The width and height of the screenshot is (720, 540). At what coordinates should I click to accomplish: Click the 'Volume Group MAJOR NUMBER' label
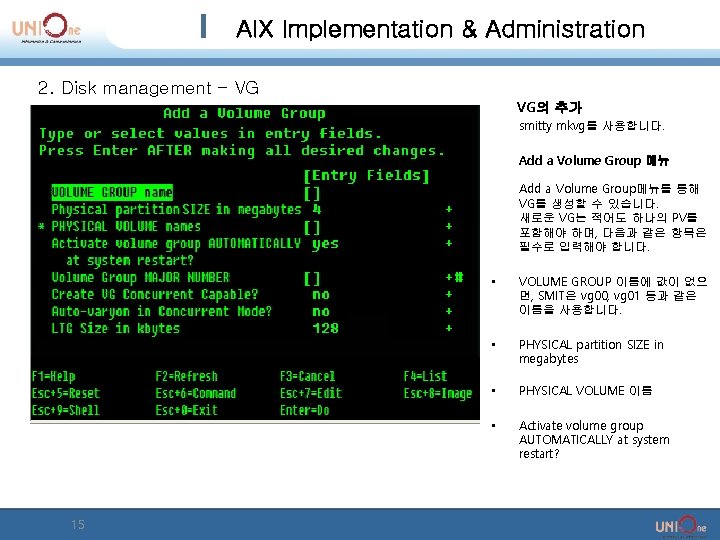140,278
